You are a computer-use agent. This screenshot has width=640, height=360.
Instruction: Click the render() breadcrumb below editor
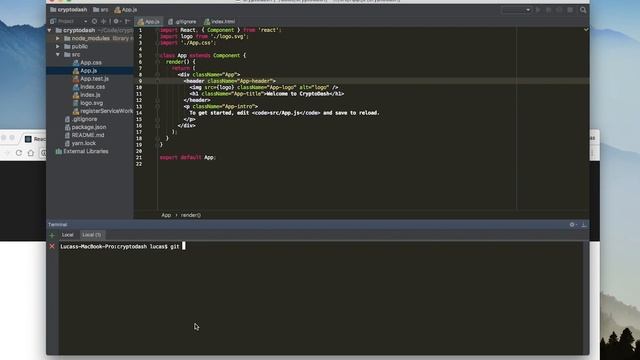[x=191, y=215]
